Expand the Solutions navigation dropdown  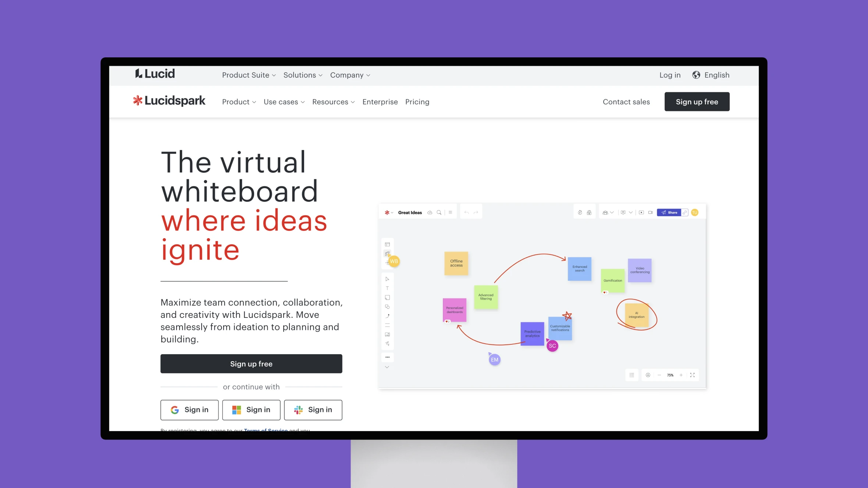click(302, 75)
